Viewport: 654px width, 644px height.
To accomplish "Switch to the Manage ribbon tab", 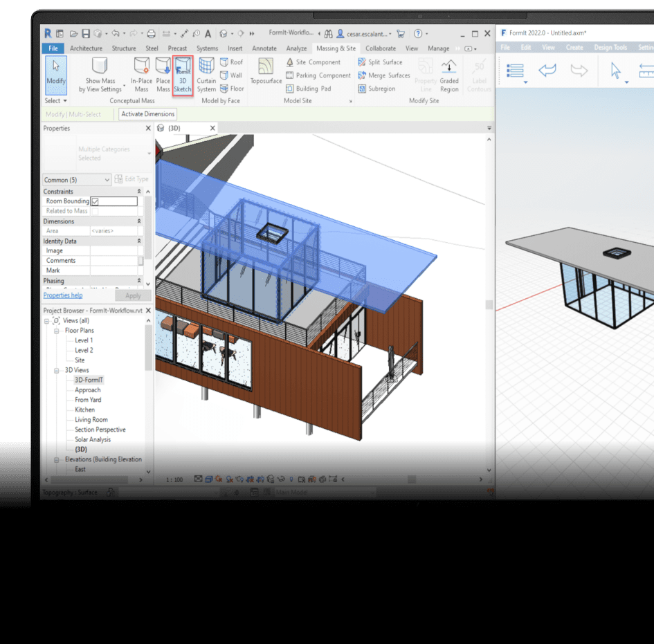I will (438, 48).
